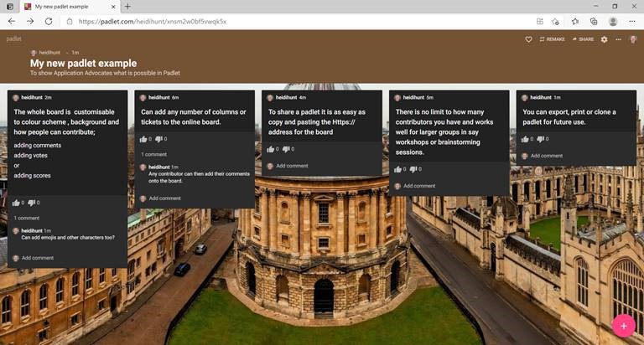Expand '1 comment' under the columns post

(153, 154)
